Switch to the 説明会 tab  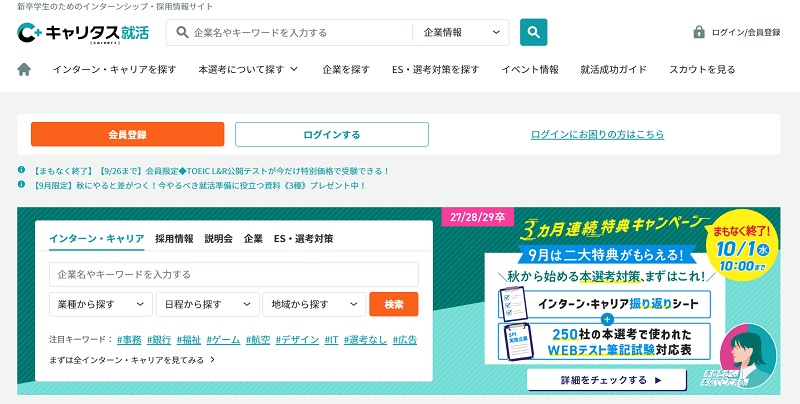point(218,239)
